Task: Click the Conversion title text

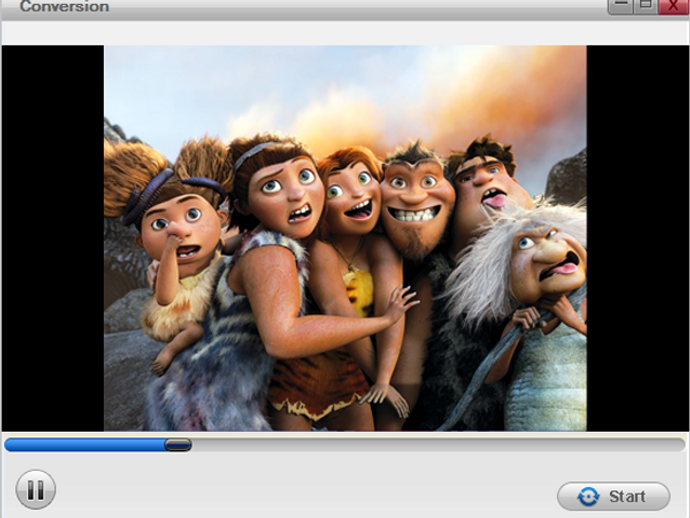Action: [x=65, y=6]
